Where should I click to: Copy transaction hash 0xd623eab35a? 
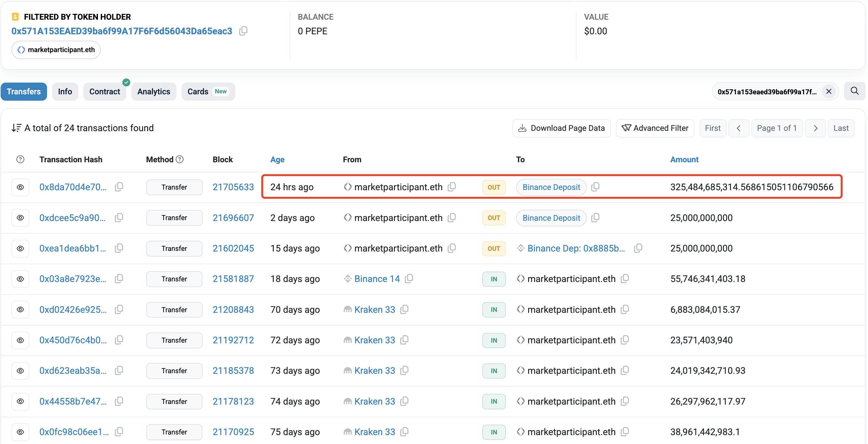119,371
